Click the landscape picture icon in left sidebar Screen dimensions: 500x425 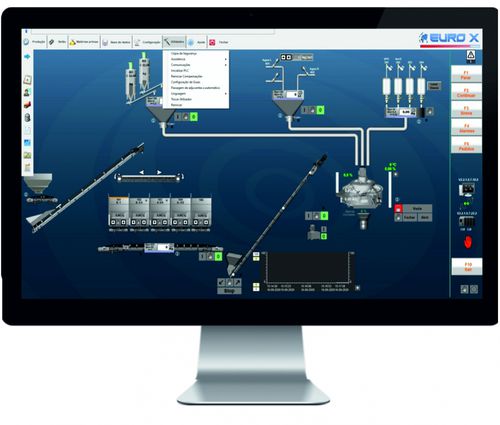[x=27, y=155]
